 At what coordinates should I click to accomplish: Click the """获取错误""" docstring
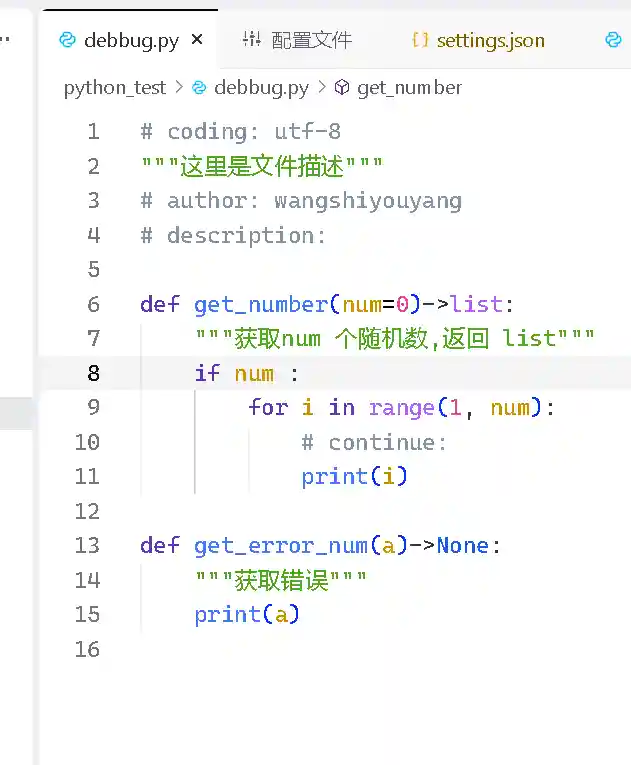click(281, 581)
